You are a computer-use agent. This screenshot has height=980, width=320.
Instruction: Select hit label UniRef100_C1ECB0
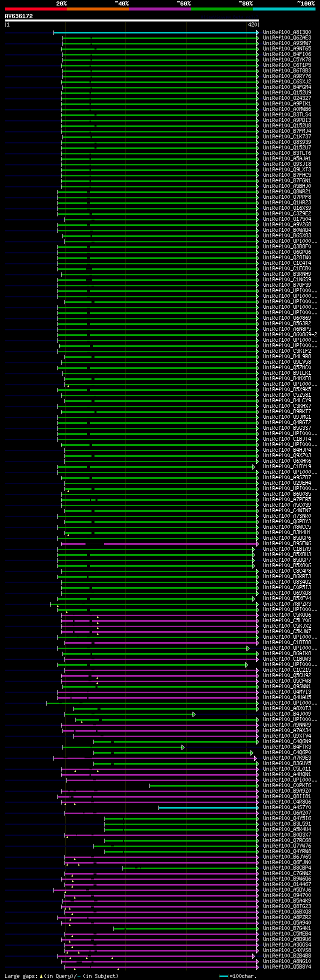pos(287,269)
